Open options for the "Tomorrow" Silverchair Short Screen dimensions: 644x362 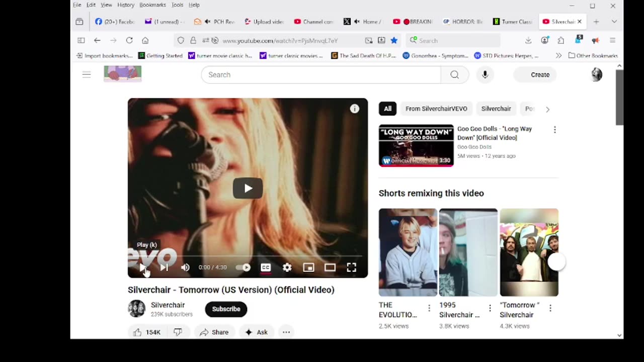(x=550, y=308)
